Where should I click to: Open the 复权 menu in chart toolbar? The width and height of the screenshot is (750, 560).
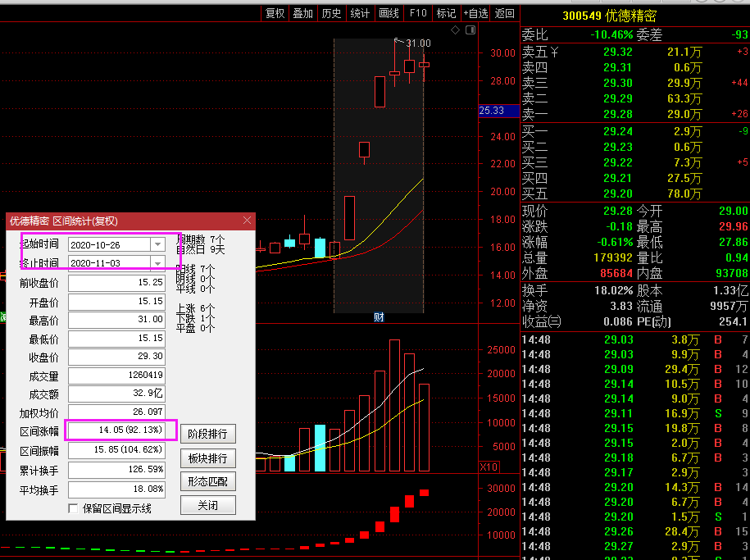[275, 13]
